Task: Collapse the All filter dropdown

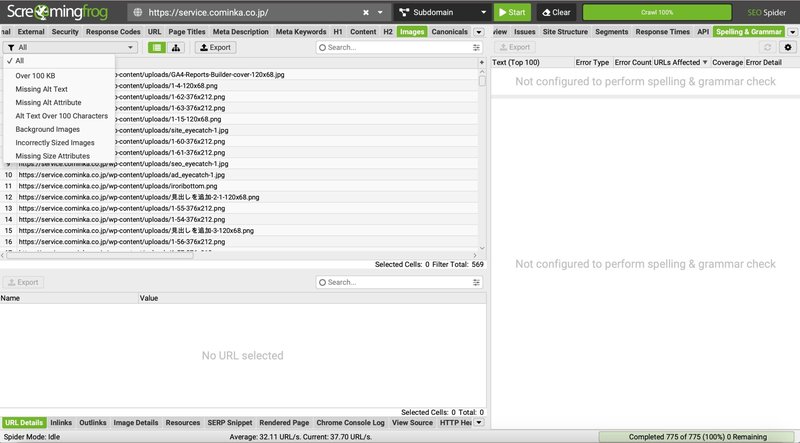Action: tap(70, 47)
